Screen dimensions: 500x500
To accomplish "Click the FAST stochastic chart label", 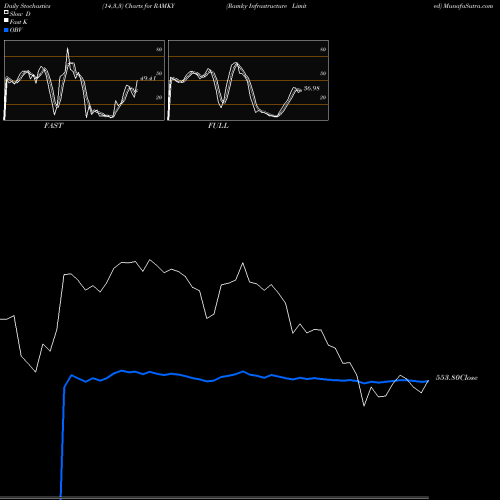I will tap(54, 126).
